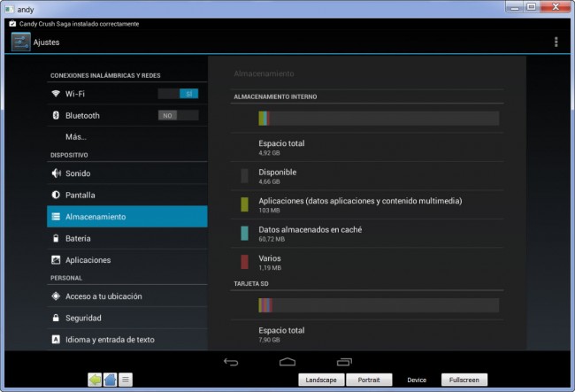Open Sonido settings
Image resolution: width=575 pixels, height=392 pixels.
point(127,173)
